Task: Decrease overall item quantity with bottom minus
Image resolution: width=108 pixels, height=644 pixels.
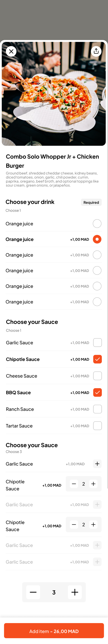Action: click(x=33, y=592)
